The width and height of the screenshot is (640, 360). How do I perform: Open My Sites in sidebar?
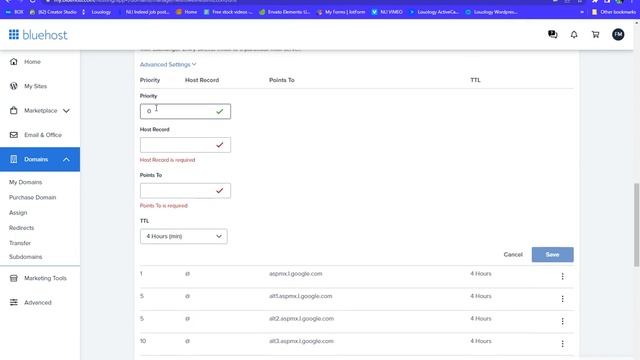pos(36,86)
